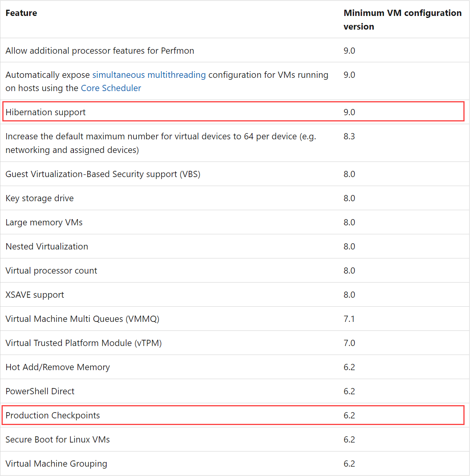Click version 8.3 in the version column
Screen dimensions: 470x476
point(349,136)
